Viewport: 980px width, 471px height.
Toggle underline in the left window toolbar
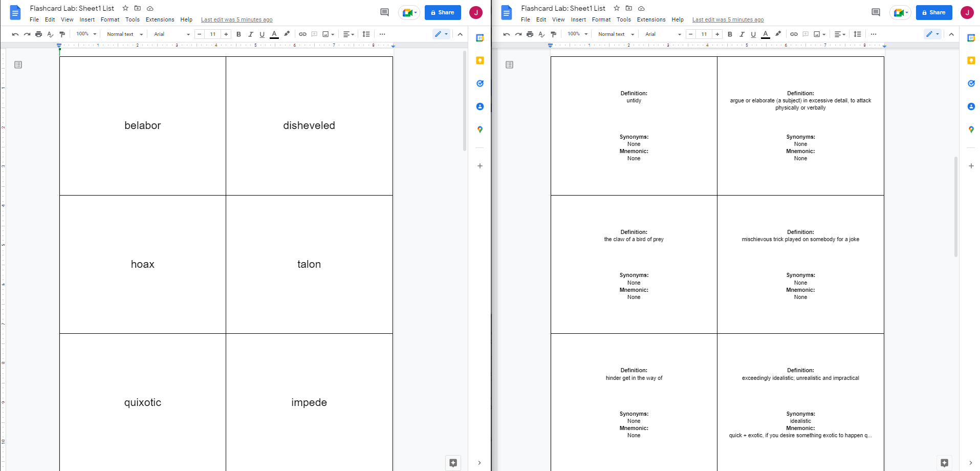pyautogui.click(x=262, y=34)
